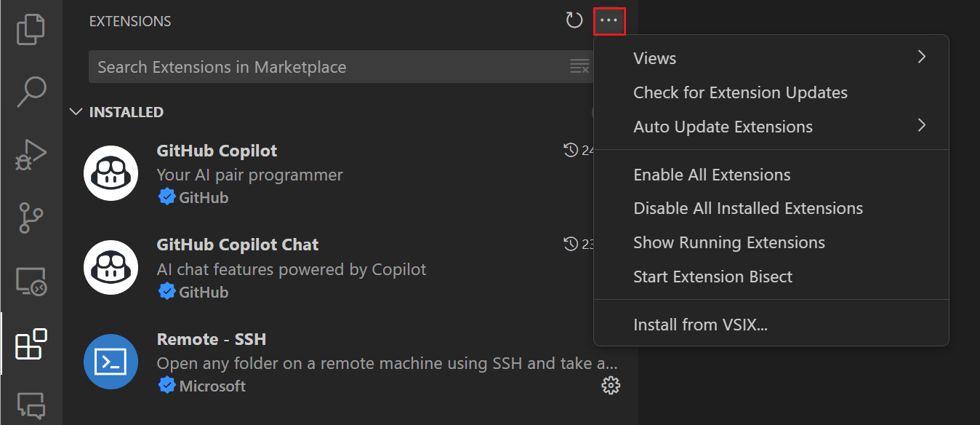The width and height of the screenshot is (980, 425).
Task: Open the Manage gear icon for Remote - SSH
Action: 611,386
